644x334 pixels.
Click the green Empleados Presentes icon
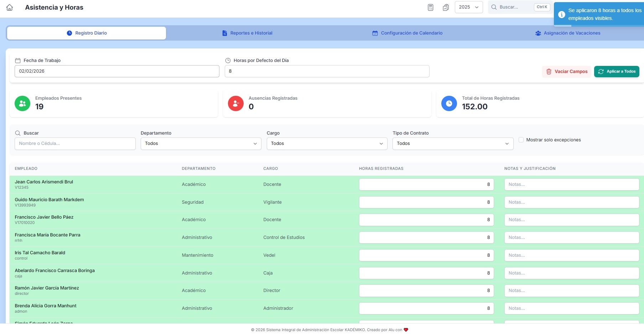pyautogui.click(x=22, y=103)
